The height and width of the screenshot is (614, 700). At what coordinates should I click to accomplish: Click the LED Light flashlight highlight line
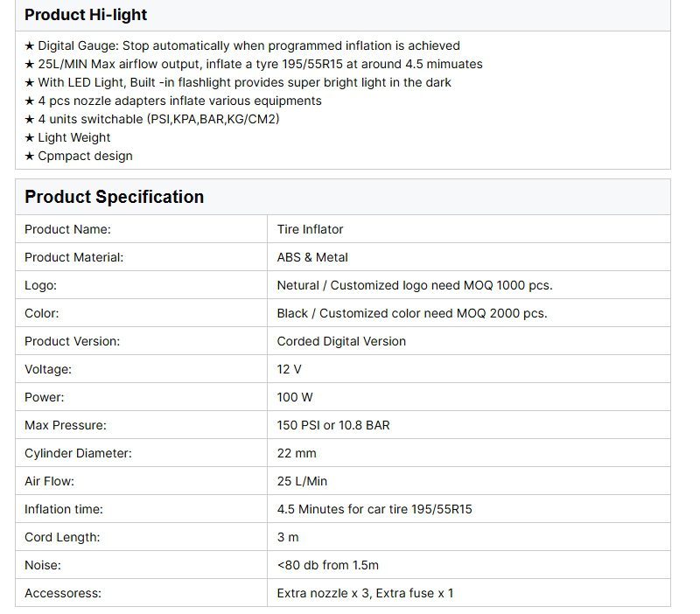(238, 82)
